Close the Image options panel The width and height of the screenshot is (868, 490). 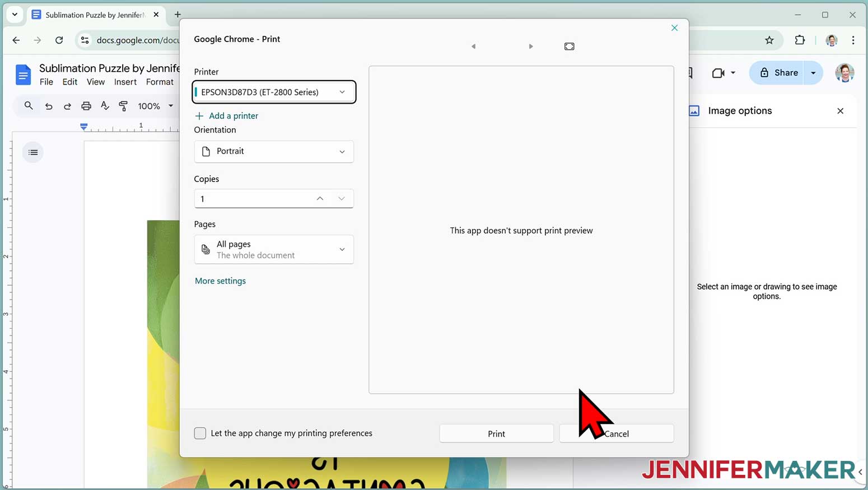840,111
